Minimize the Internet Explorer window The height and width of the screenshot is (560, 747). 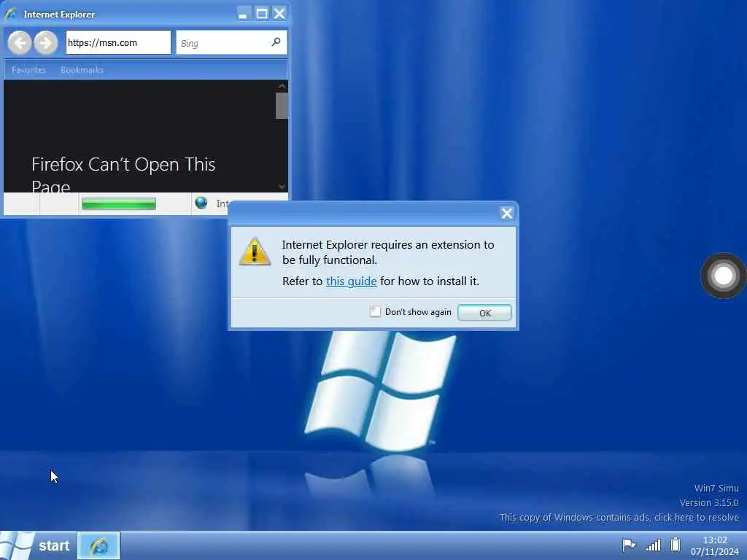(x=243, y=14)
